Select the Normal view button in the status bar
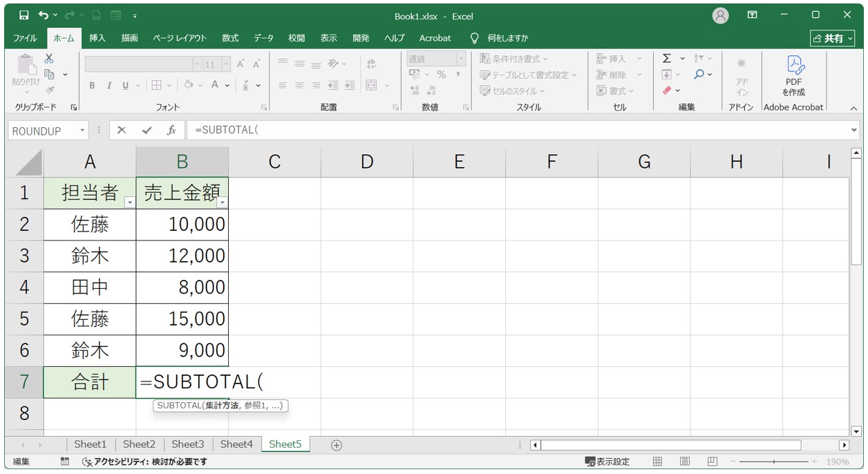868x474 pixels. pos(657,462)
